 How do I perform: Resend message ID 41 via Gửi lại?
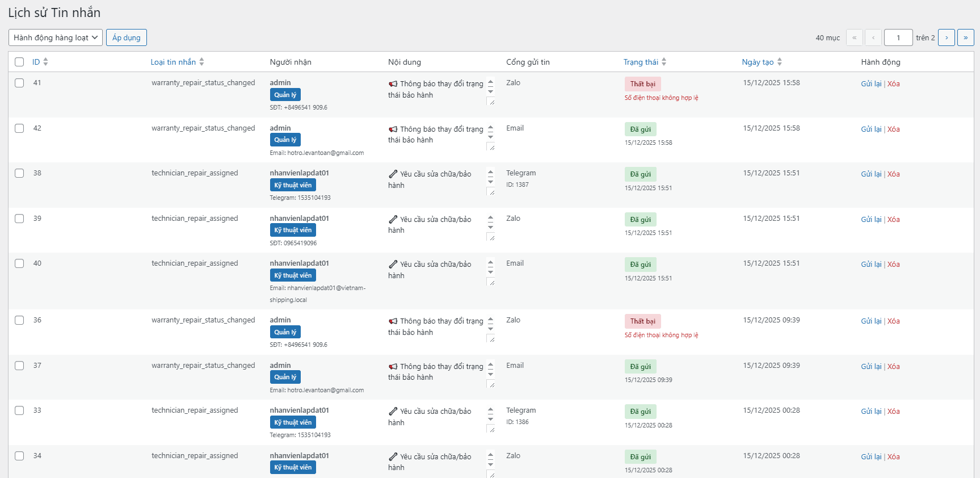point(870,83)
